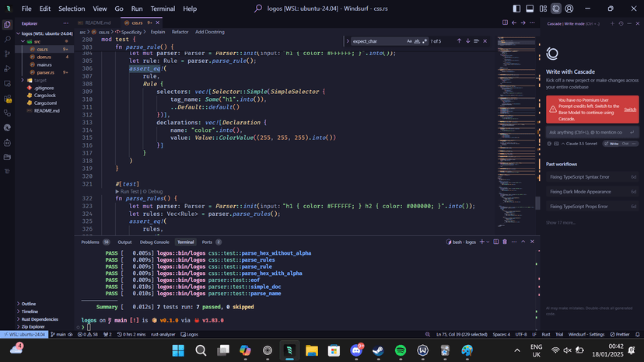This screenshot has height=362, width=644.
Task: Toggle Match Case in find widget
Action: tap(409, 40)
